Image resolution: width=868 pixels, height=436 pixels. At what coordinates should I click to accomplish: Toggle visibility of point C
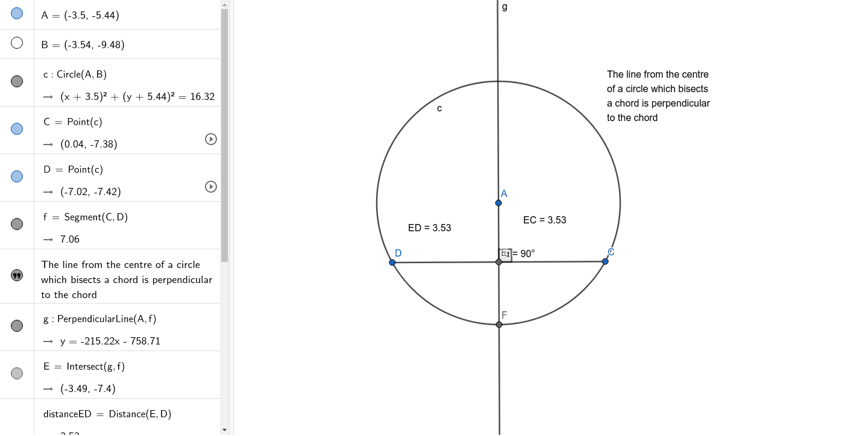pos(17,129)
